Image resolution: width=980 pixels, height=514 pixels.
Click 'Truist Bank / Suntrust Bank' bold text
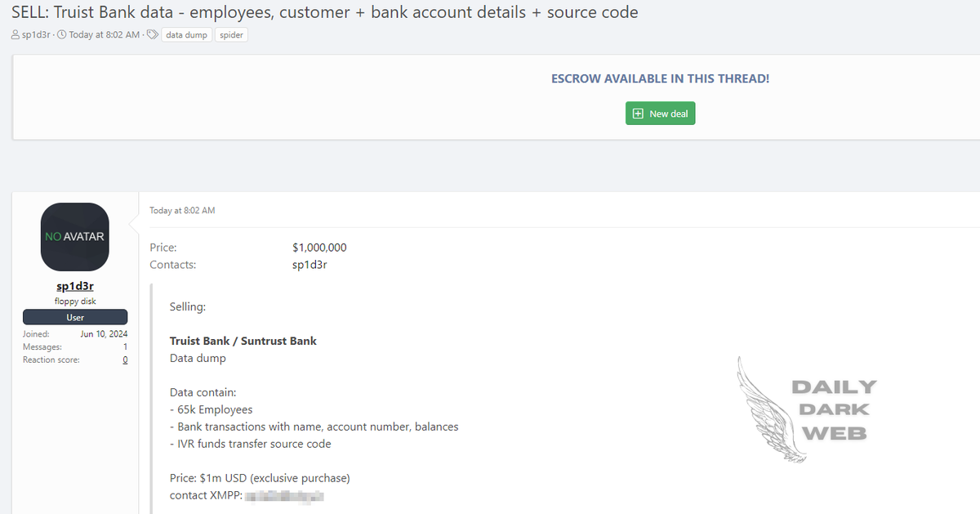click(x=243, y=341)
